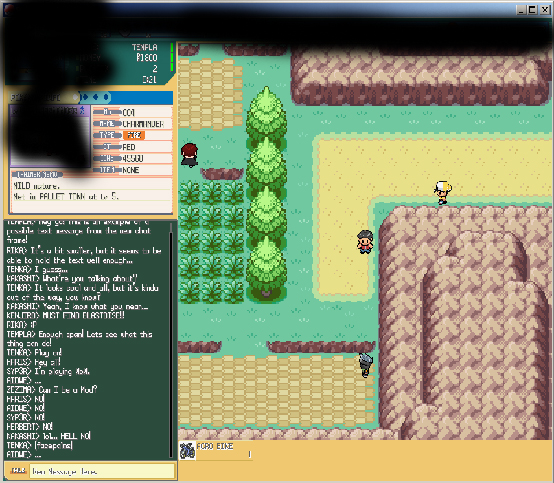Screen dimensions: 554x483
Task: Click KAKASHI's 'Yeah, I know what you mean' line
Action: coord(77,306)
